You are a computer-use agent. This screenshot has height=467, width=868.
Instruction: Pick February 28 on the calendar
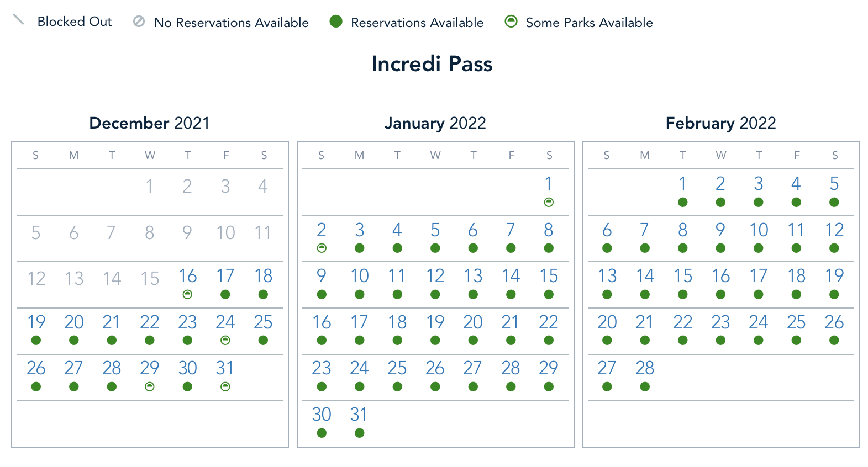645,368
